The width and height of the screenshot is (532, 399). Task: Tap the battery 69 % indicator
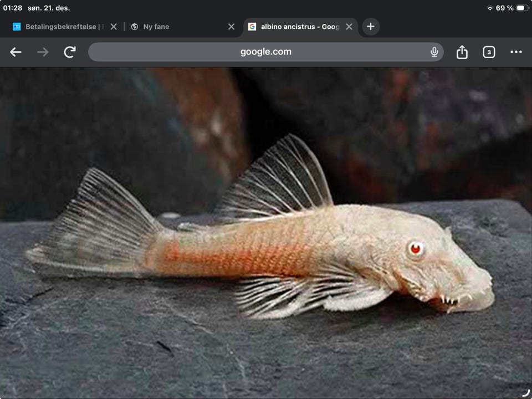point(512,8)
